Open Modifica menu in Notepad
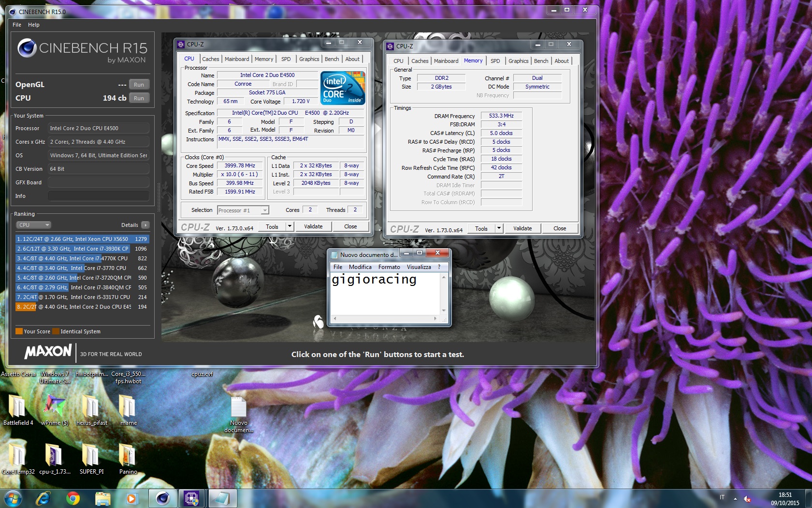 click(361, 267)
